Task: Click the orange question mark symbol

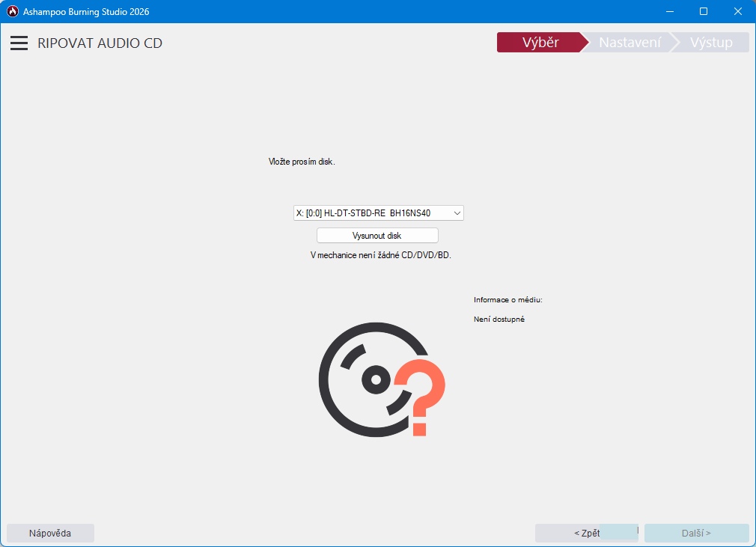Action: pos(421,397)
